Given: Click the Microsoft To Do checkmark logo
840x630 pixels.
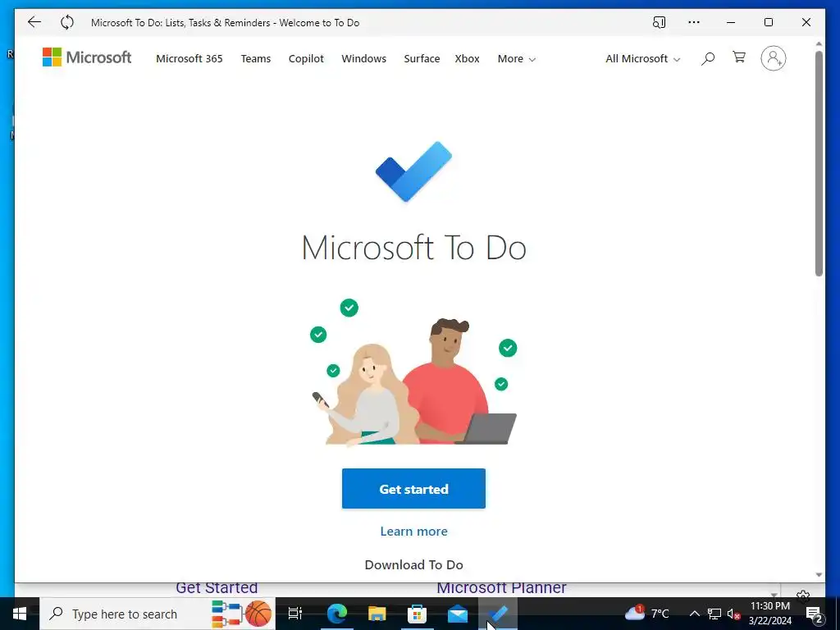Looking at the screenshot, I should pos(413,171).
